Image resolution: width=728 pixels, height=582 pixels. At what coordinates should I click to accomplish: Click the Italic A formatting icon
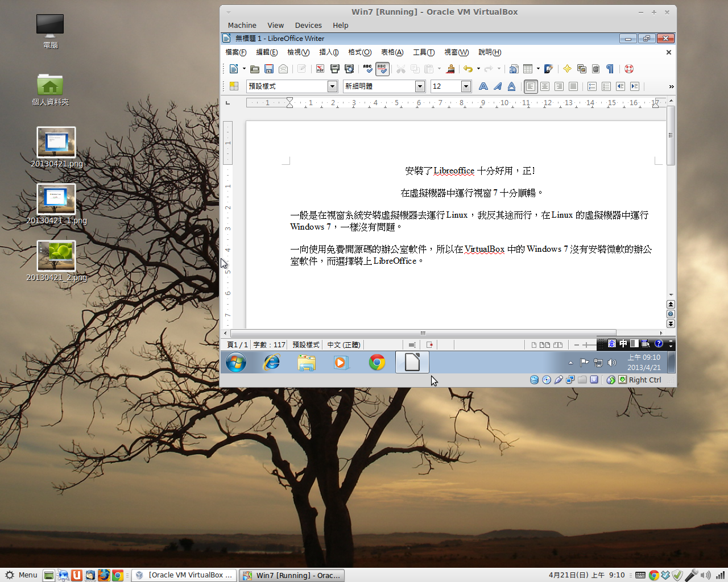498,86
